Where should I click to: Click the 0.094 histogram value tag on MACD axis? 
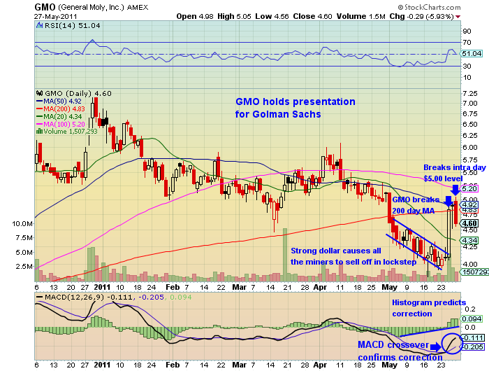(472, 319)
